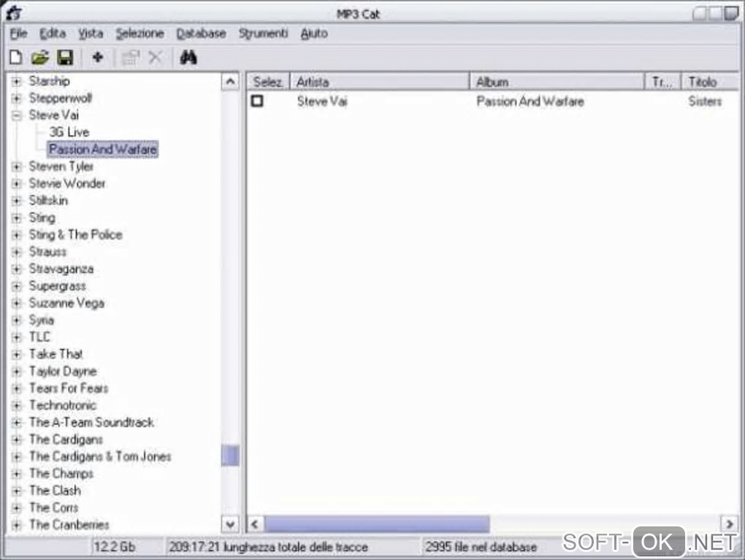This screenshot has height=560, width=745.
Task: Expand the Sting node
Action: (x=17, y=218)
